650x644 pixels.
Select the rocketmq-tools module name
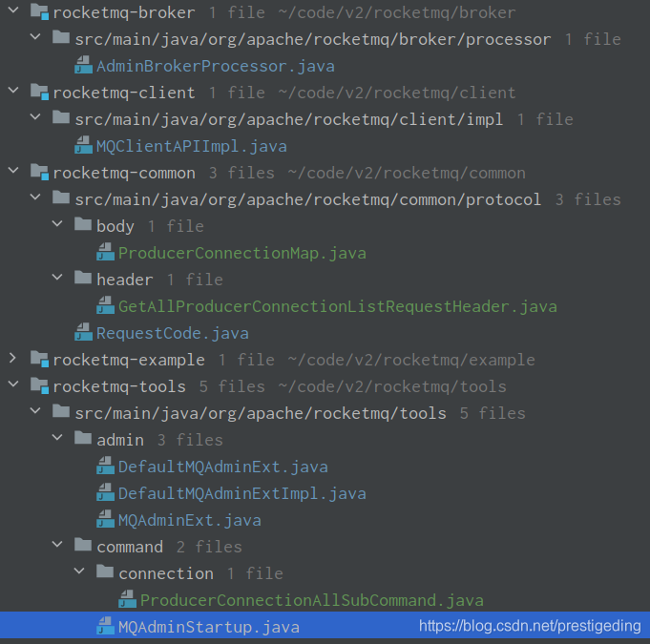tap(119, 386)
